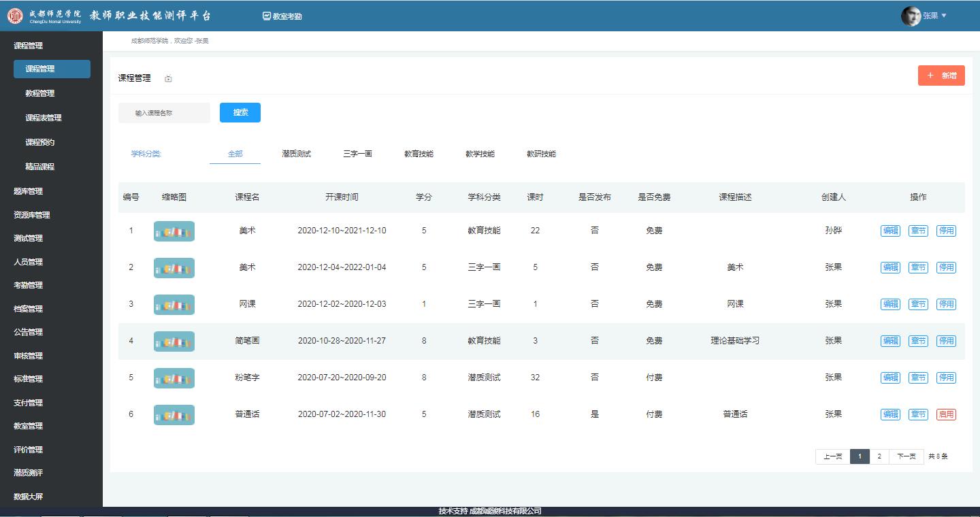Open 章节 for the 简笔画 course
This screenshot has width=980, height=517.
(x=918, y=341)
